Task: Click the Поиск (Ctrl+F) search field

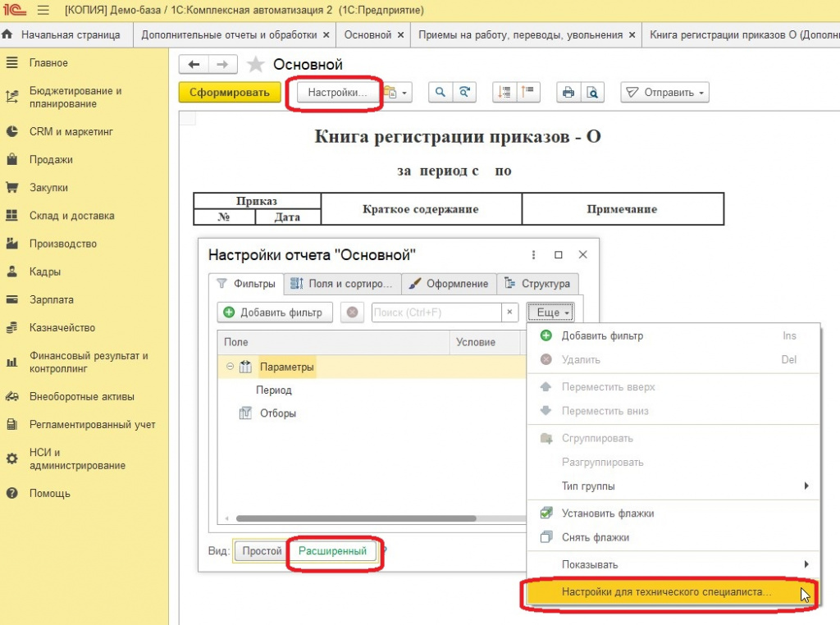Action: [x=436, y=312]
